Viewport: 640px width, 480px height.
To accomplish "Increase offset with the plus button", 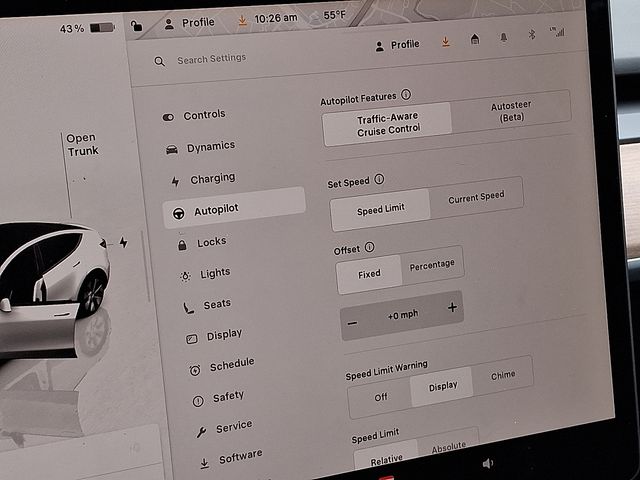I will click(x=452, y=307).
